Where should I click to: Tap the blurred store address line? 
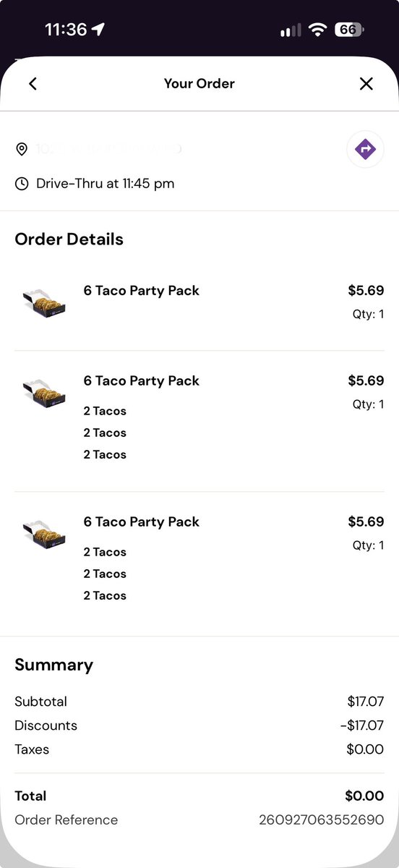pyautogui.click(x=110, y=149)
